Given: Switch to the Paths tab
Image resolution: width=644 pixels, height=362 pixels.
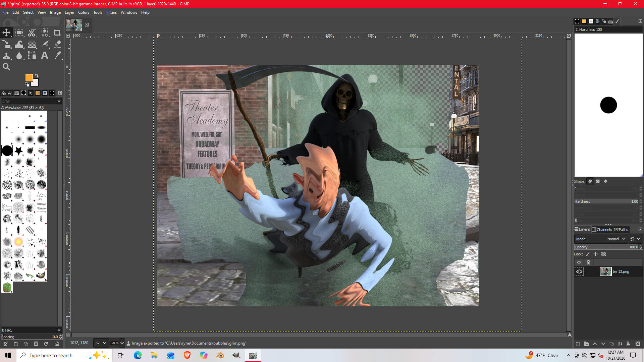Looking at the screenshot, I should coord(621,230).
